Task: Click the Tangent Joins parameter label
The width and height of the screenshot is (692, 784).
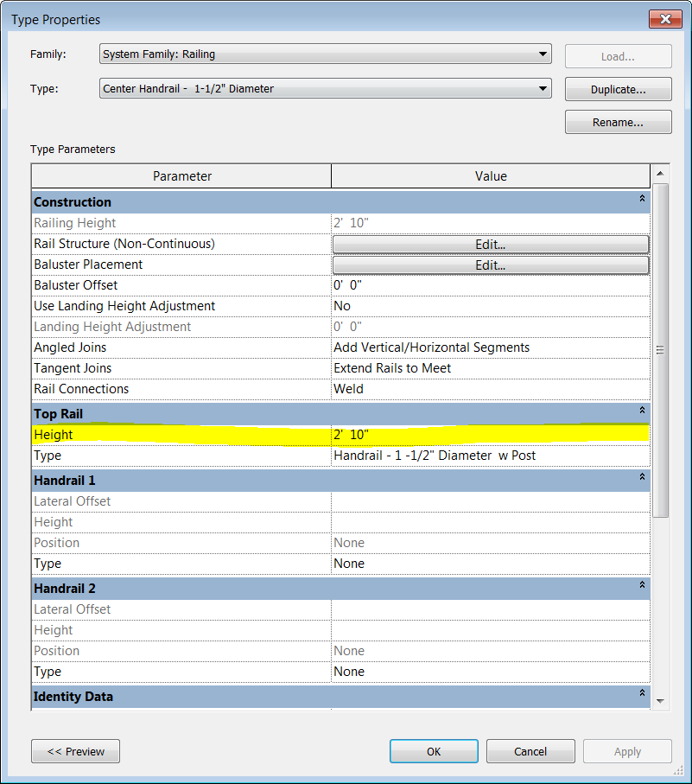Action: (73, 368)
